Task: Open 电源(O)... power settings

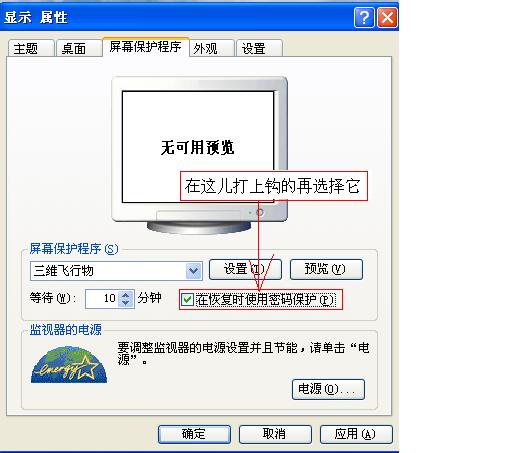Action: [x=328, y=389]
